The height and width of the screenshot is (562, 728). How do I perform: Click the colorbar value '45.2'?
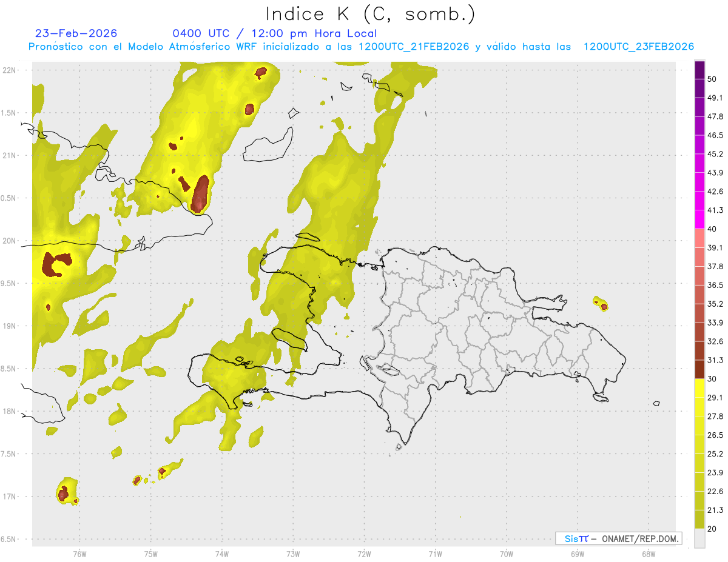coord(715,154)
